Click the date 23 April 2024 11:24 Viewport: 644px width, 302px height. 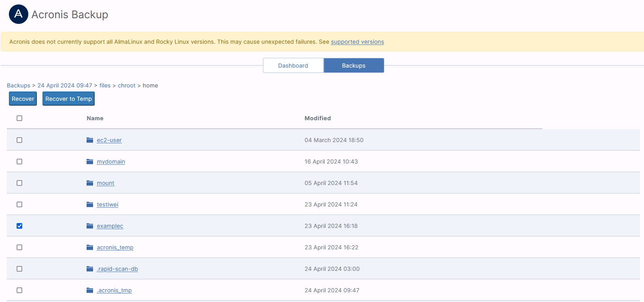(x=331, y=204)
